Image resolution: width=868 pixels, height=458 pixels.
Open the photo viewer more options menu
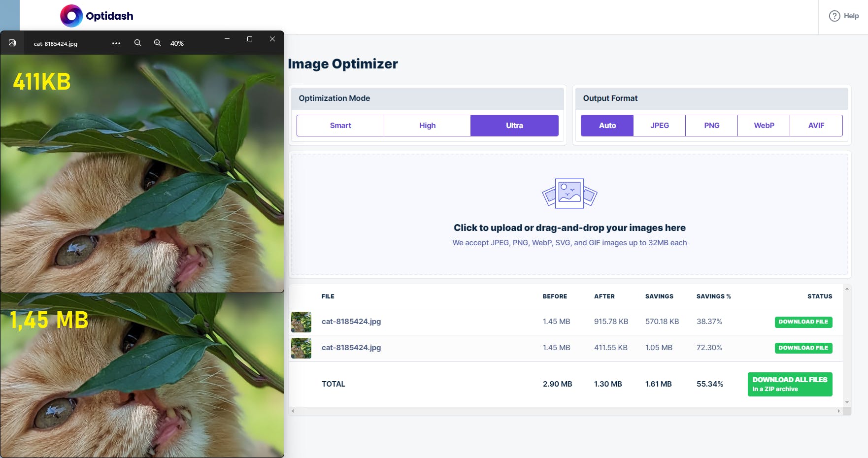pos(116,43)
